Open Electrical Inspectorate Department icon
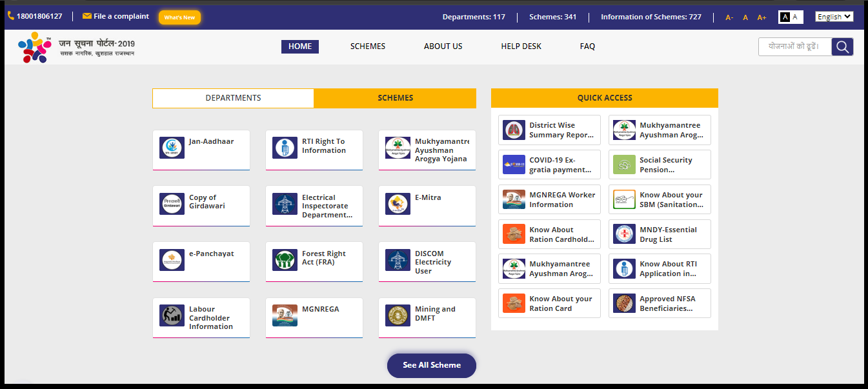 click(285, 204)
